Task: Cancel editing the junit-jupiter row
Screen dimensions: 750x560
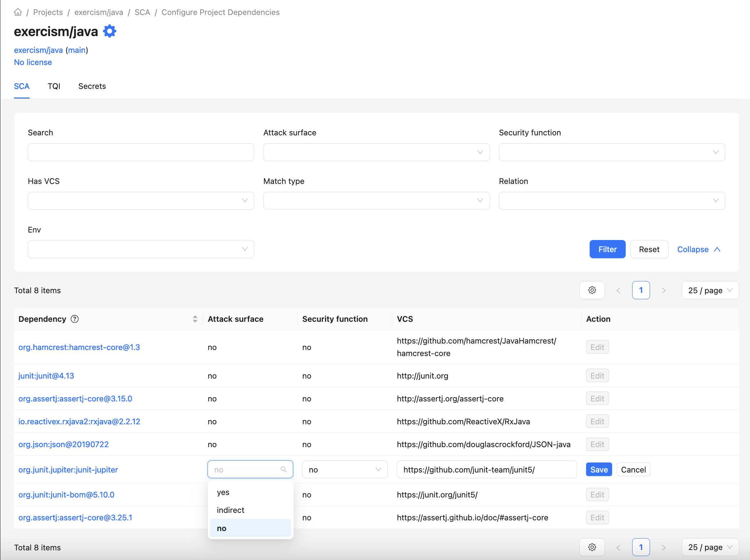Action: pyautogui.click(x=634, y=469)
